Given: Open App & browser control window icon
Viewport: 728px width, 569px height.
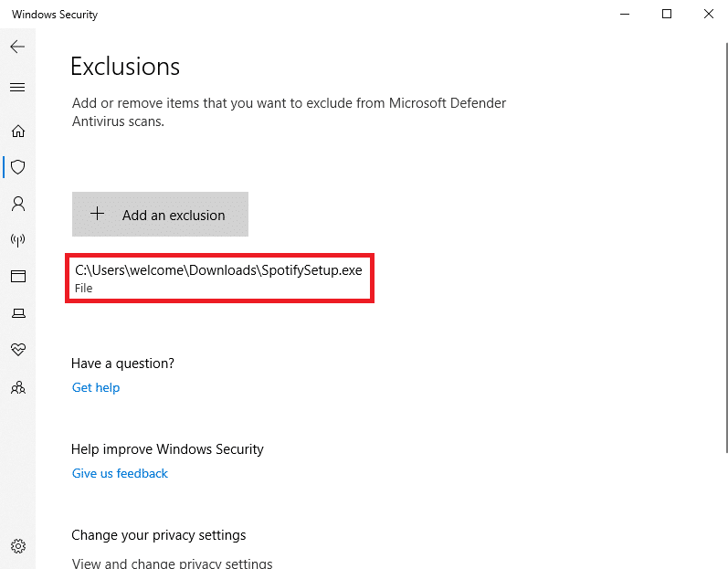Looking at the screenshot, I should 18,277.
